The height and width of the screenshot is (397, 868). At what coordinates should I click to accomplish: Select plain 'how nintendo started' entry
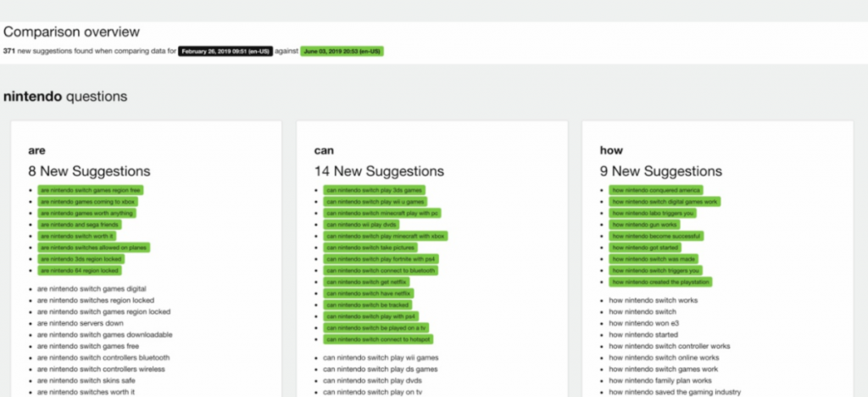pos(643,335)
